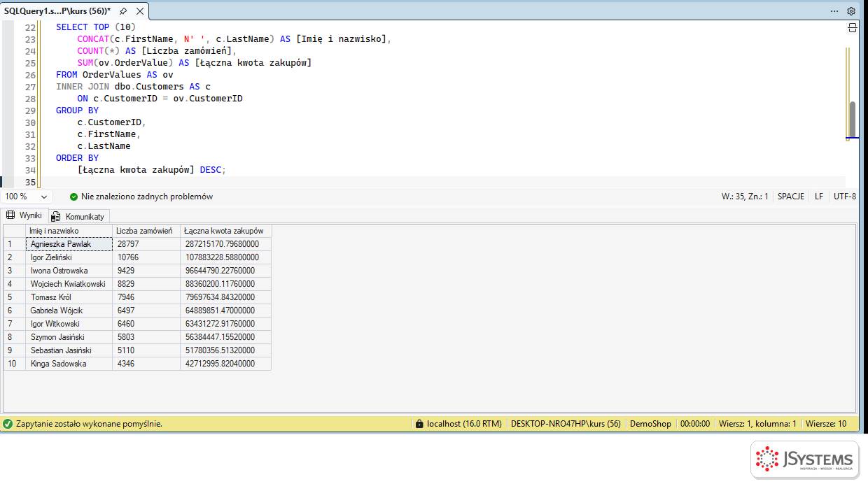This screenshot has height=484, width=868.
Task: Click the '00:00:00' execution time entry
Action: pyautogui.click(x=695, y=424)
